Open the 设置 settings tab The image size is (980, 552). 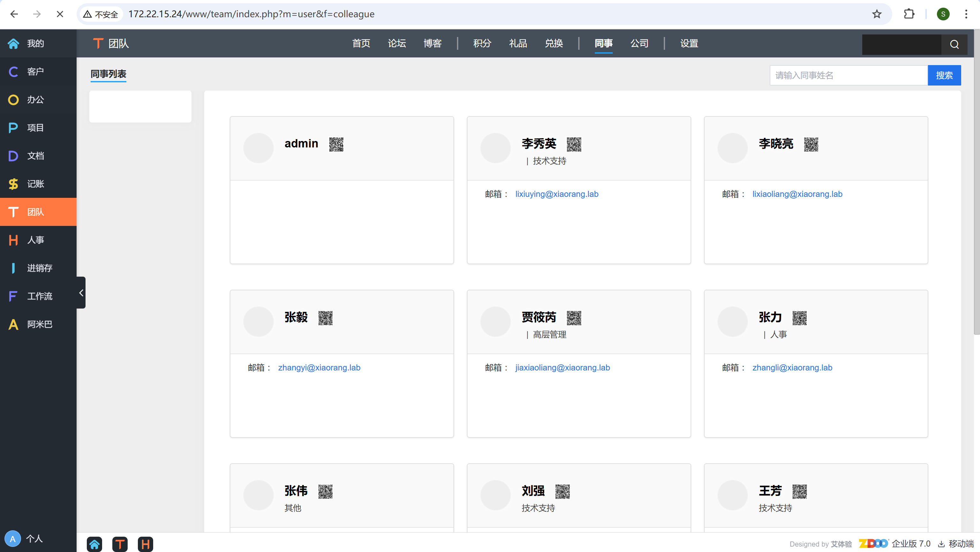689,43
